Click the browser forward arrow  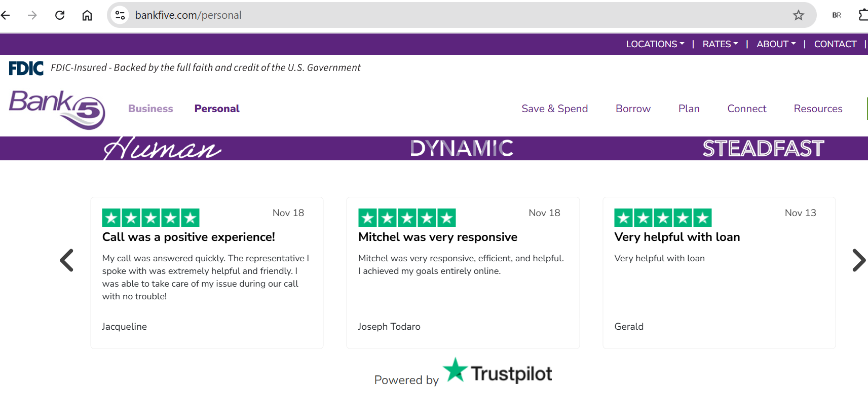(x=32, y=15)
